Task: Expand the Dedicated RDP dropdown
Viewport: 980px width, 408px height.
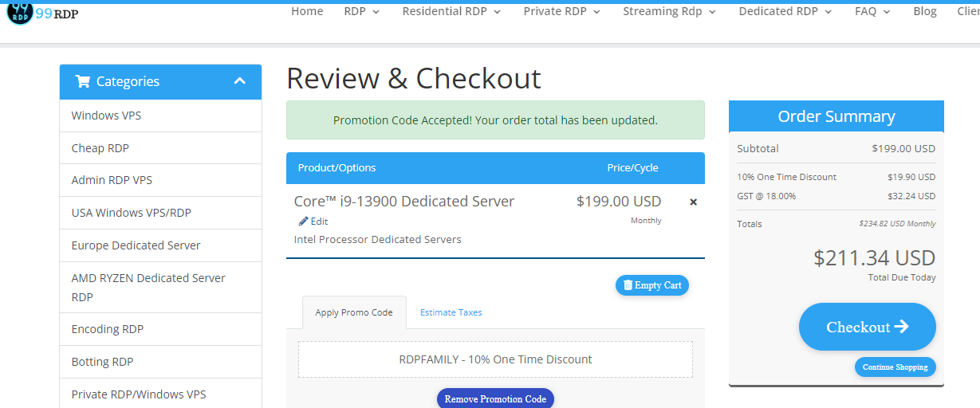Action: click(x=785, y=11)
